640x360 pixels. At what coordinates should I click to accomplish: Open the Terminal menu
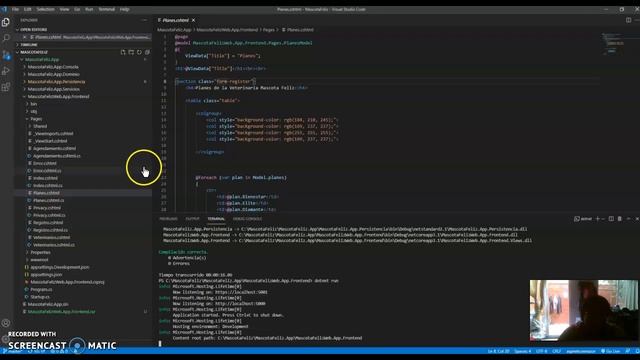(107, 9)
